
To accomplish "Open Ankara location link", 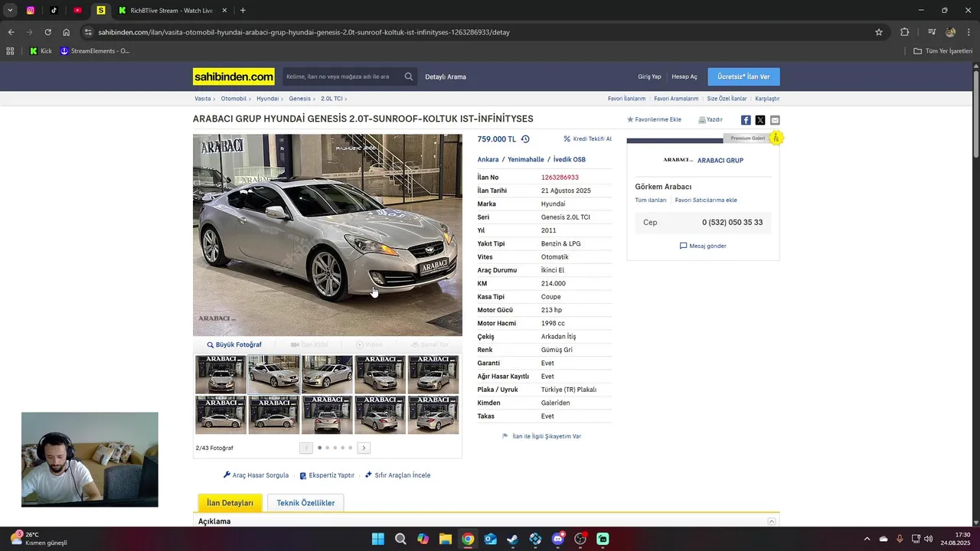I will pos(488,160).
